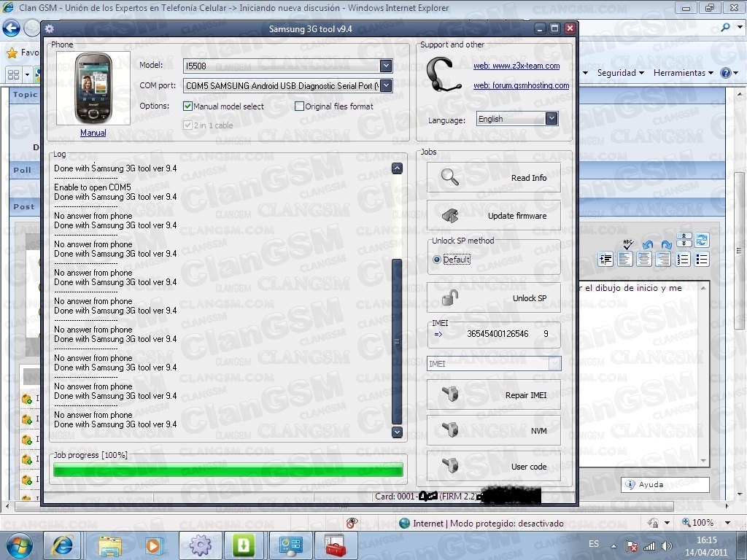The image size is (747, 560).
Task: Click the refresh icon in forum editor toolbar
Action: (702, 240)
